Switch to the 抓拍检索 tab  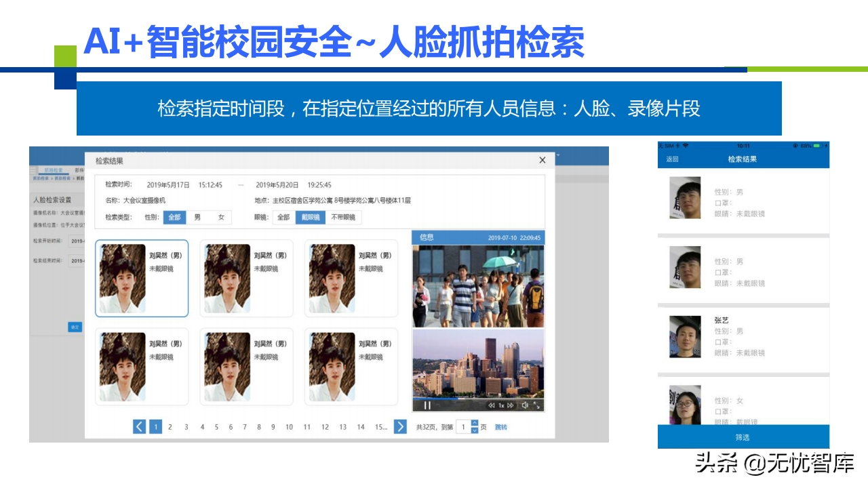click(x=54, y=169)
